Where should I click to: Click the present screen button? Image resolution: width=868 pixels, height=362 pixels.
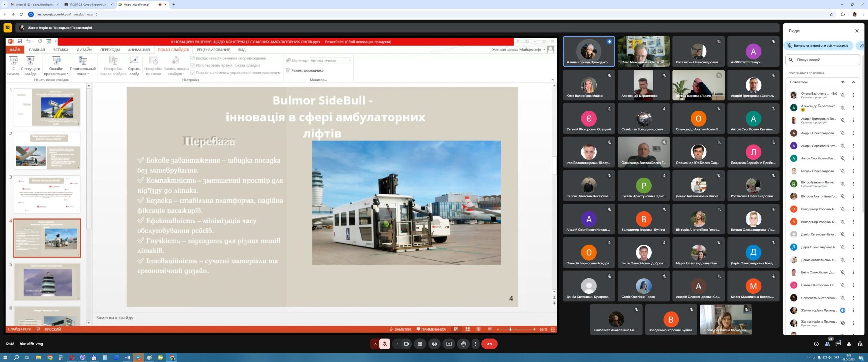point(449,344)
